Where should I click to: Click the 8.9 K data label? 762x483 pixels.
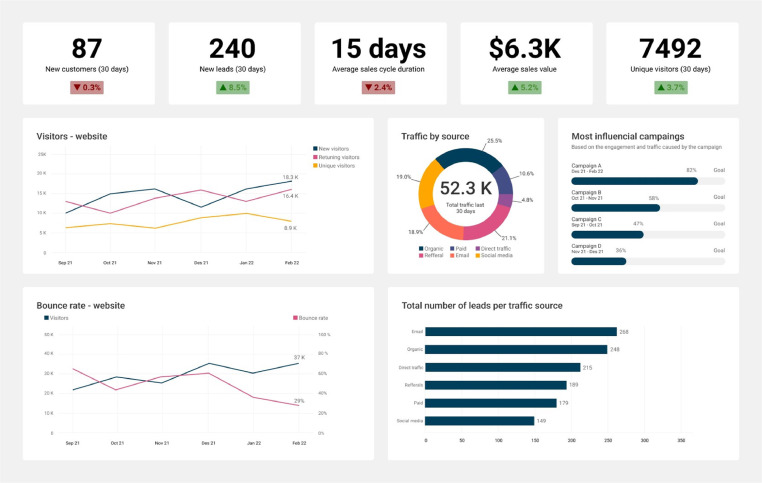click(291, 228)
